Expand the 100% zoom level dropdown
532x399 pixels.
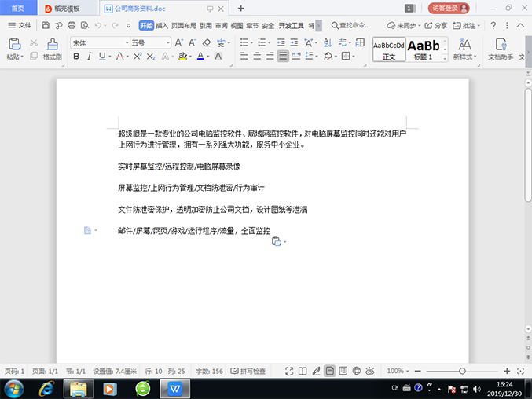tap(398, 372)
